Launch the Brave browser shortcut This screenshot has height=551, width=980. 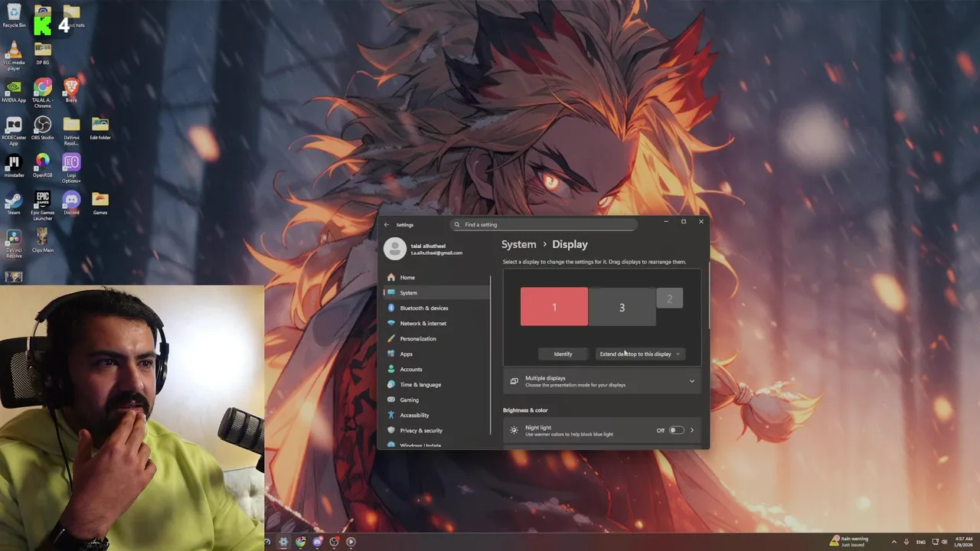pyautogui.click(x=71, y=91)
